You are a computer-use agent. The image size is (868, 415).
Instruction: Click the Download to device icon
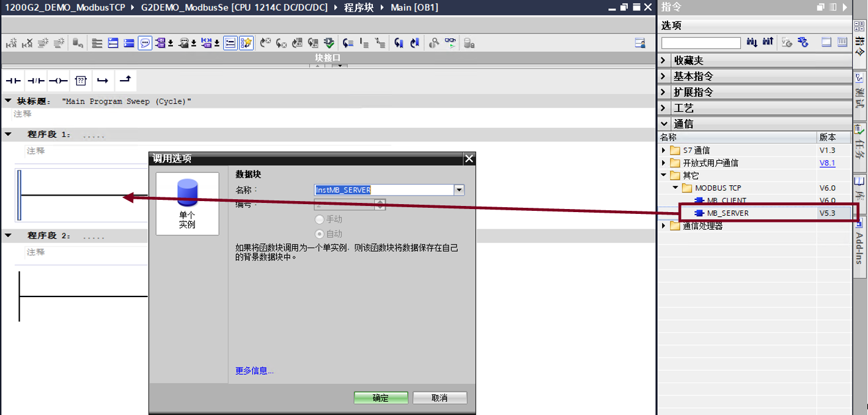point(297,43)
